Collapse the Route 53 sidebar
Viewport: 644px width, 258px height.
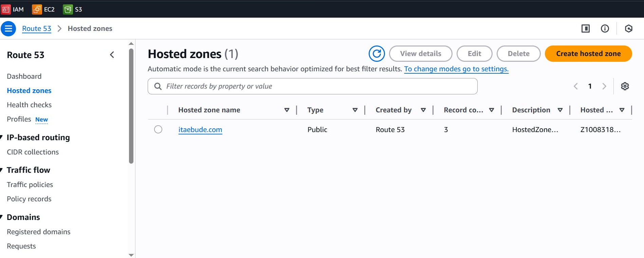112,55
